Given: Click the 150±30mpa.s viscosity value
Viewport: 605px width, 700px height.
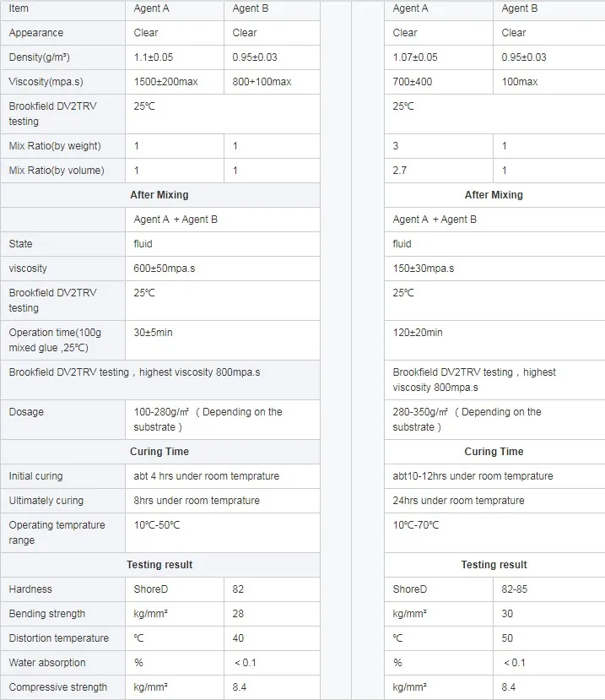Looking at the screenshot, I should pyautogui.click(x=424, y=269).
